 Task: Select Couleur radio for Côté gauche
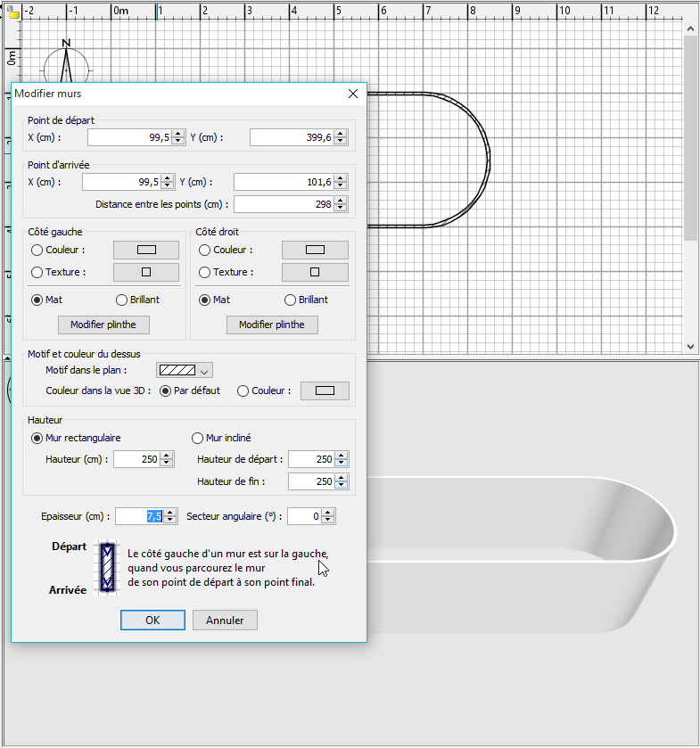click(37, 250)
